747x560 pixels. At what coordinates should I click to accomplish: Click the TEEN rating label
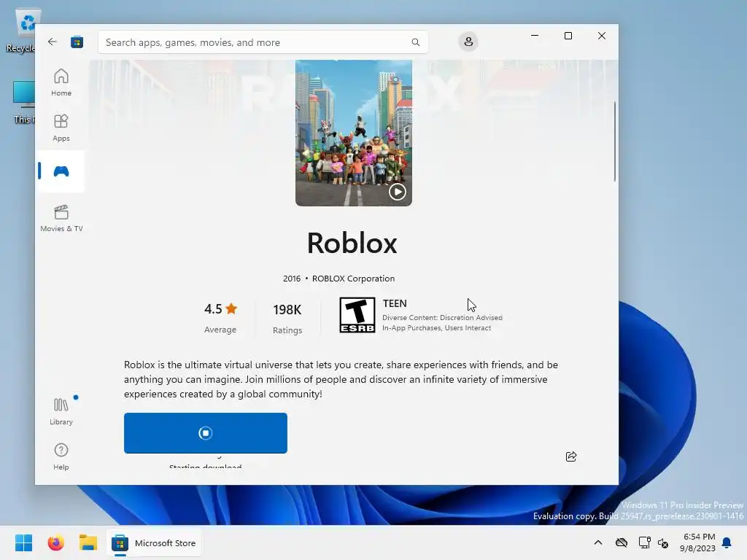[x=395, y=303]
